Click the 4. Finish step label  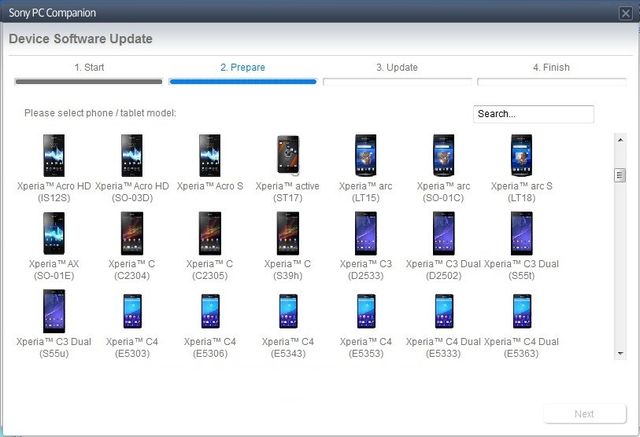click(551, 67)
